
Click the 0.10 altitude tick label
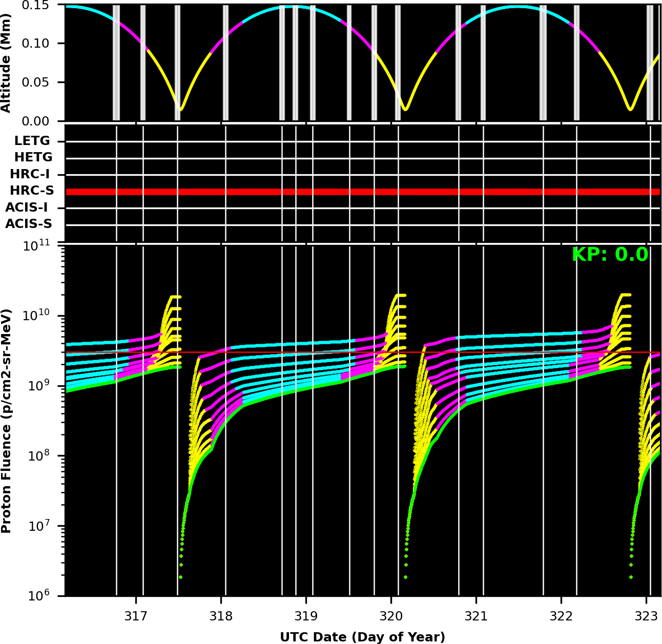[35, 44]
